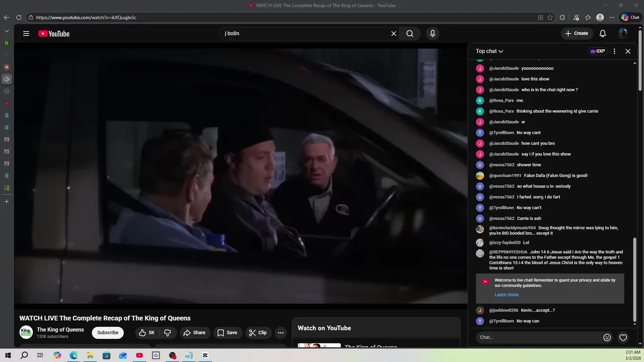
Task: Click the browser address bar URL
Action: [86, 18]
